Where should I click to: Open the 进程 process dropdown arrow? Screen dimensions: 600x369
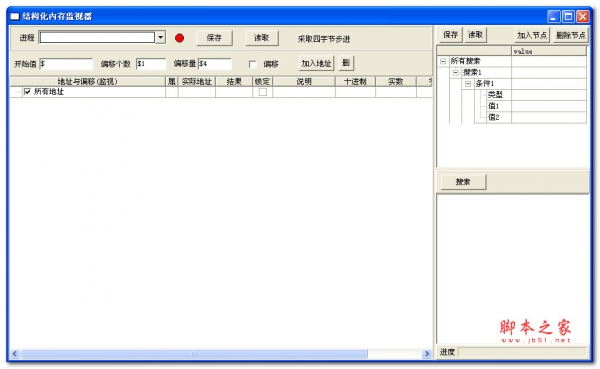[x=161, y=38]
